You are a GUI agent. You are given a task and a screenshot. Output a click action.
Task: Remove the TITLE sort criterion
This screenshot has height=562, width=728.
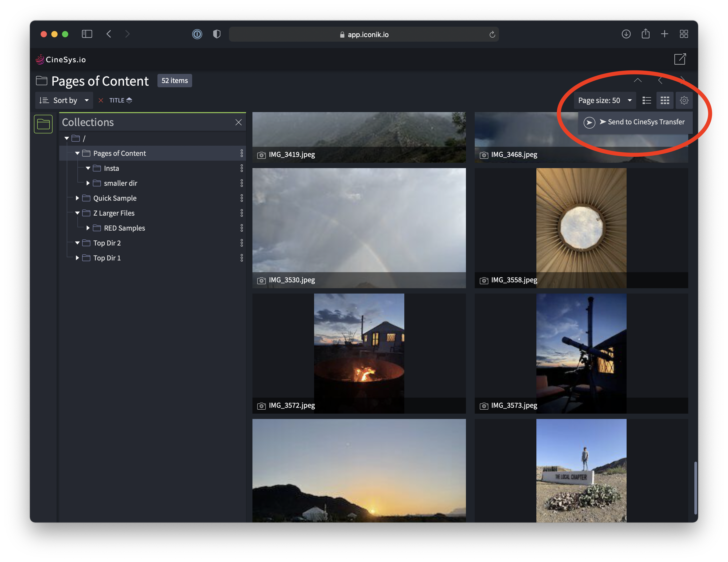[x=101, y=100]
